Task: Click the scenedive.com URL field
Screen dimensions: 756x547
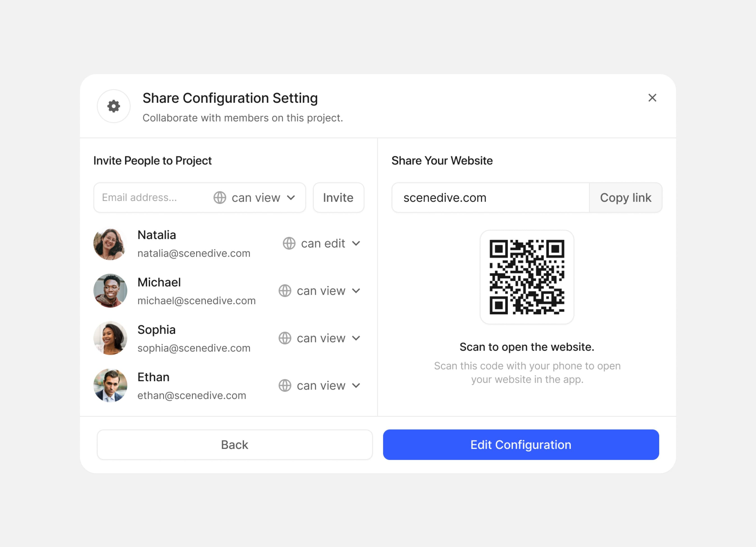Action: pyautogui.click(x=490, y=197)
